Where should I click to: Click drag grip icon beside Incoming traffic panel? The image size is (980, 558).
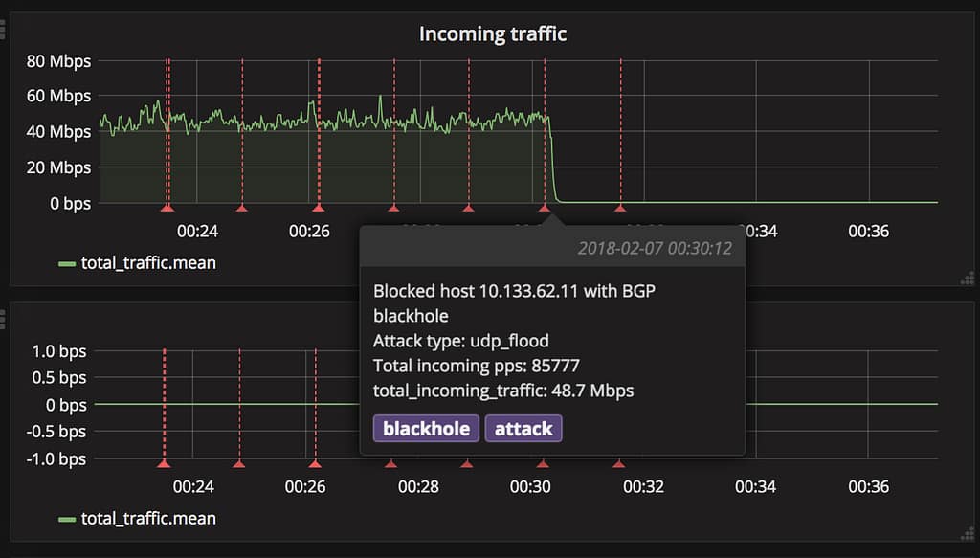(x=3, y=31)
